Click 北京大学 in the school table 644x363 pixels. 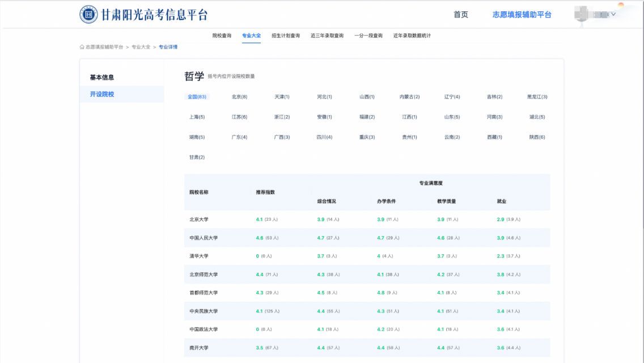coord(199,220)
